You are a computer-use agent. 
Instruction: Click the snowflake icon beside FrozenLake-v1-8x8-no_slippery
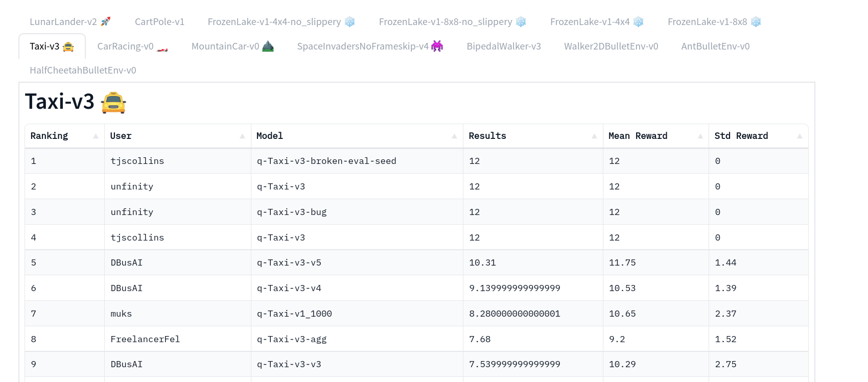521,21
